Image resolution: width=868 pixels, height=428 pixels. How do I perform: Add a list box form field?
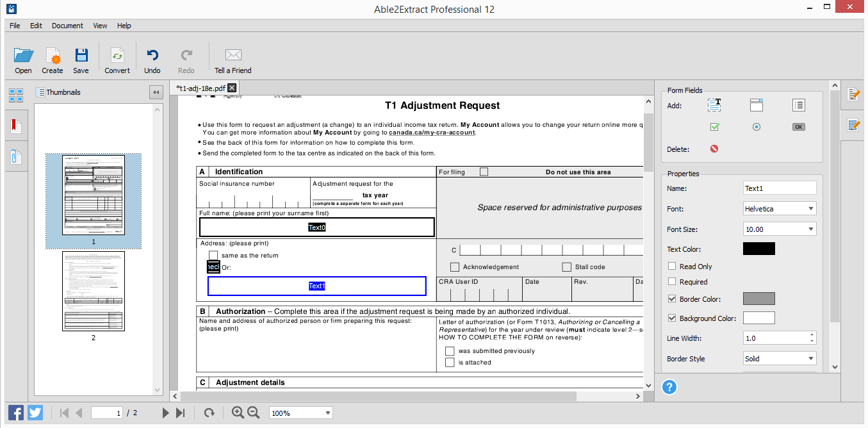(798, 105)
